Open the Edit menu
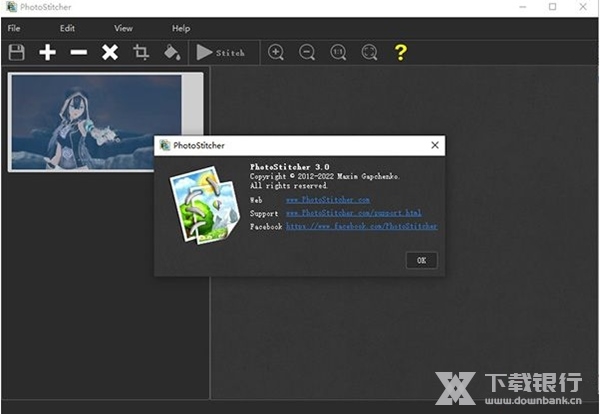 tap(67, 28)
